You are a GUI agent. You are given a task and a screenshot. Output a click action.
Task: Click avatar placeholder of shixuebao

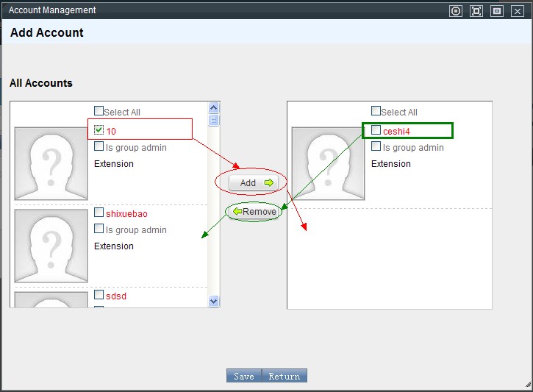[x=51, y=246]
